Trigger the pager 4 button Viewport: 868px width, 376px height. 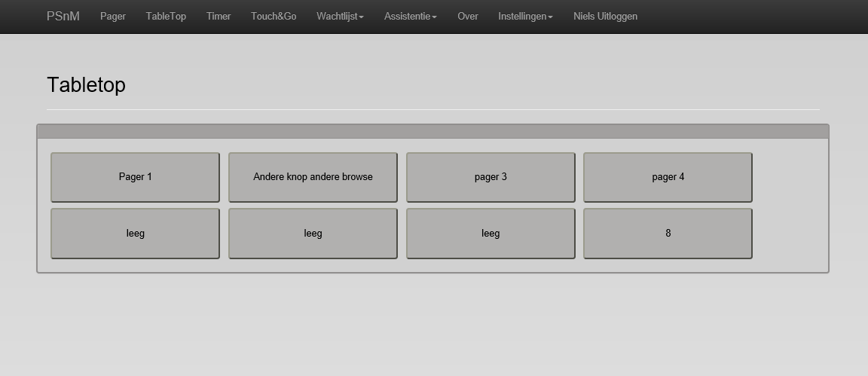click(x=668, y=177)
